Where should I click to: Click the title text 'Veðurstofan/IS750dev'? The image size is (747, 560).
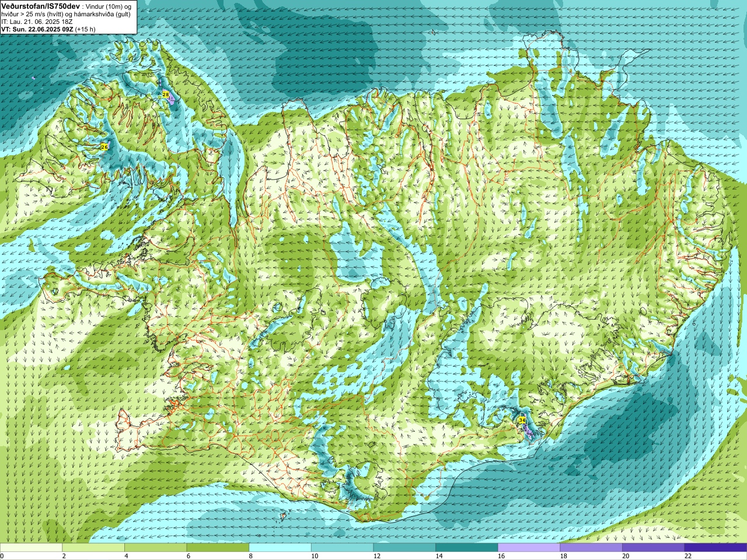tap(40, 5)
